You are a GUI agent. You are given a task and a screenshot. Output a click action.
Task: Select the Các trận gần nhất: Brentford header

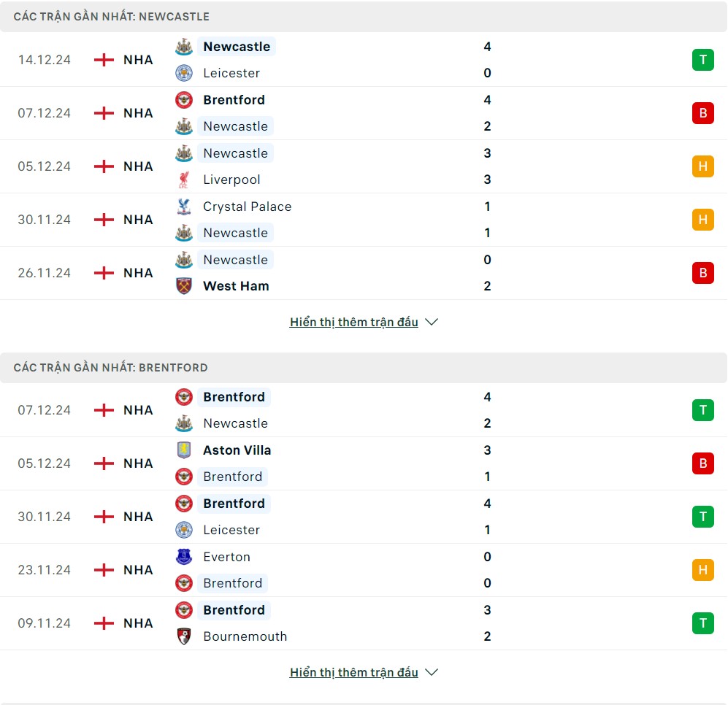[x=110, y=367]
